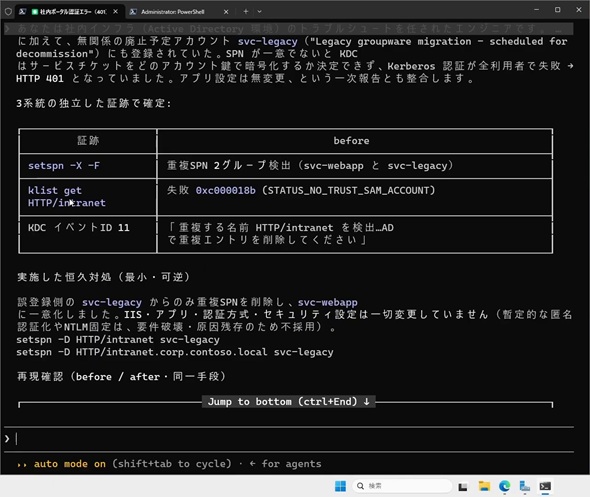Close the Administrator: PowerShell tab
The height and width of the screenshot is (497, 590).
[226, 12]
